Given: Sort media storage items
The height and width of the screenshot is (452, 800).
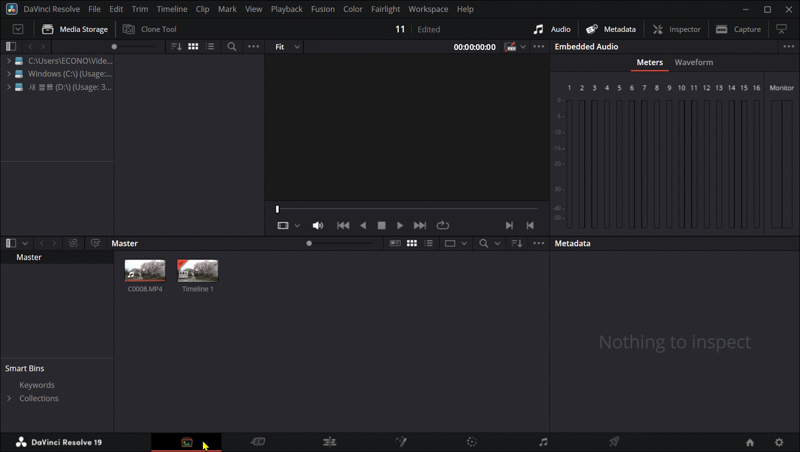Looking at the screenshot, I should pos(177,46).
